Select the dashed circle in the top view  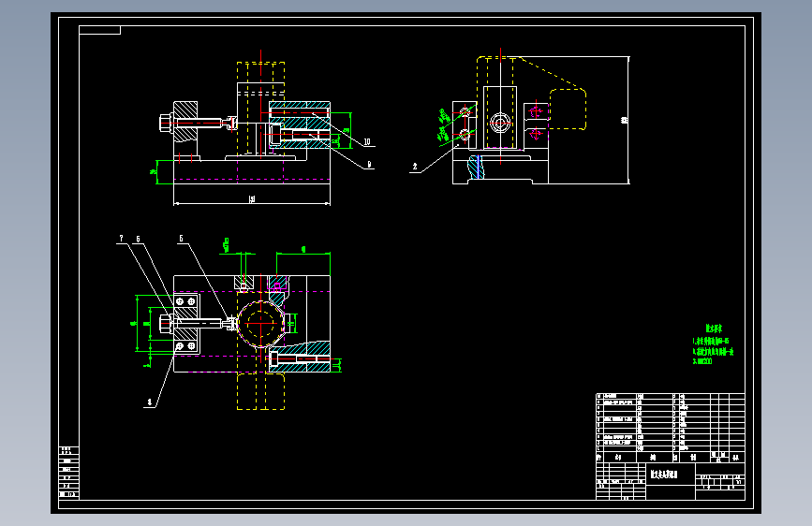click(x=260, y=324)
